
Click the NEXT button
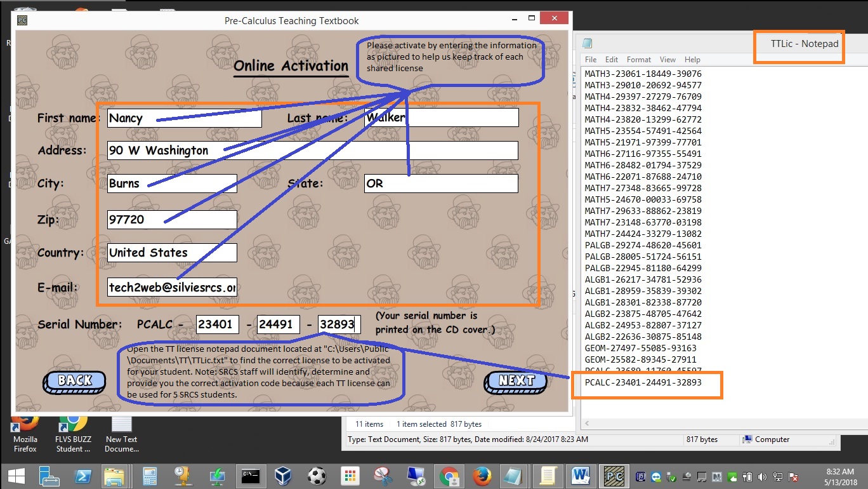(516, 381)
